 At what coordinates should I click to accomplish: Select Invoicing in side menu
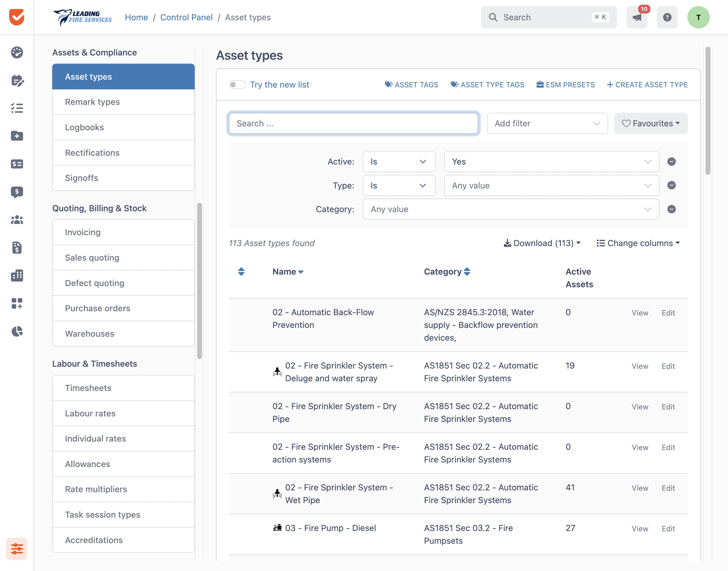click(x=123, y=232)
